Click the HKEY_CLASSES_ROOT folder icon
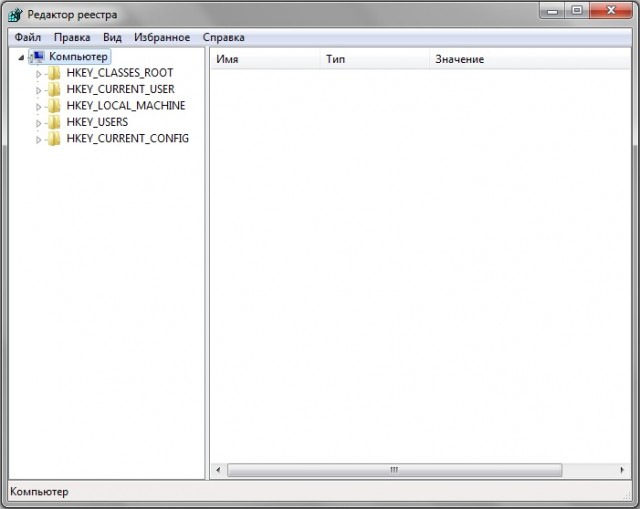The height and width of the screenshot is (509, 640). coord(54,73)
